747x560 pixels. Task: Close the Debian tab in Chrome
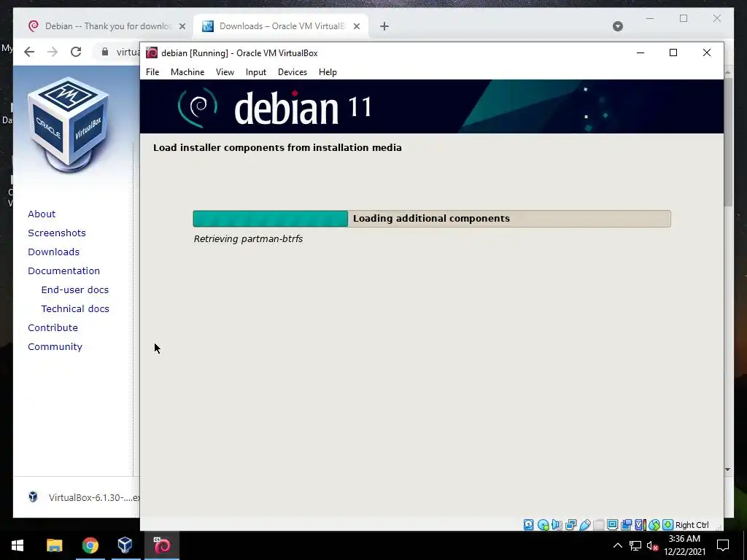(182, 26)
